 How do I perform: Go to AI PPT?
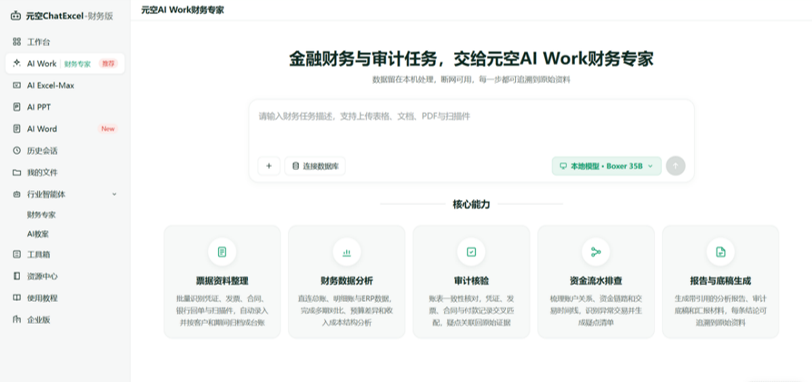pyautogui.click(x=65, y=107)
